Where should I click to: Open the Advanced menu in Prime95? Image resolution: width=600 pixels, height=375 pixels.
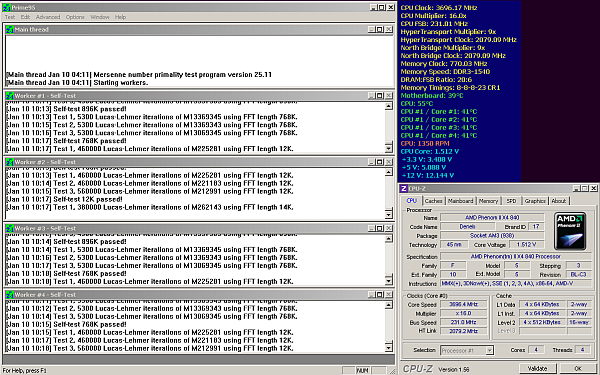pyautogui.click(x=48, y=17)
